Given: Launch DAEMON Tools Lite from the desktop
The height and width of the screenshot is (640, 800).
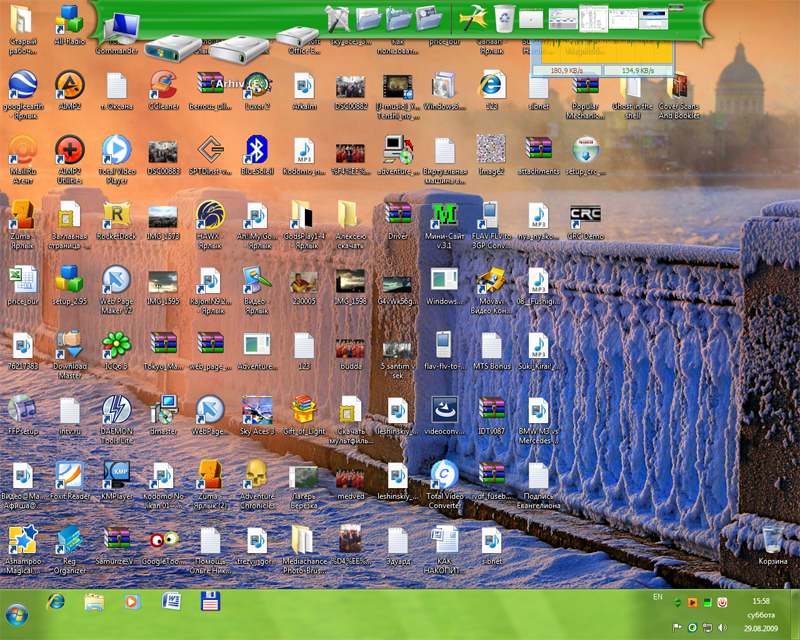Looking at the screenshot, I should pos(116,411).
